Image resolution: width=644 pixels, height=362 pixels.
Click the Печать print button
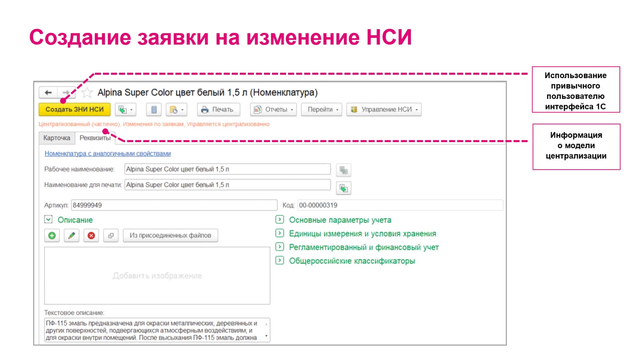(218, 110)
